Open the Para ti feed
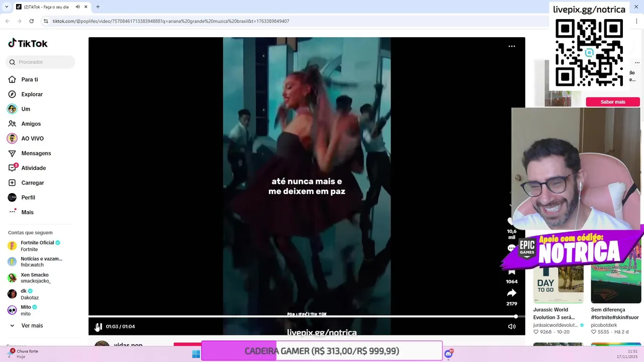 point(30,79)
